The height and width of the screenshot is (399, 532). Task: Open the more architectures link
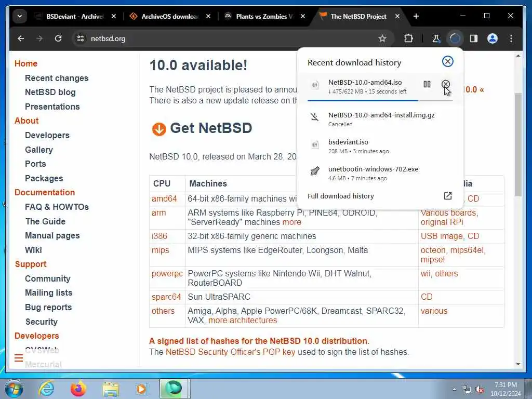(x=243, y=320)
